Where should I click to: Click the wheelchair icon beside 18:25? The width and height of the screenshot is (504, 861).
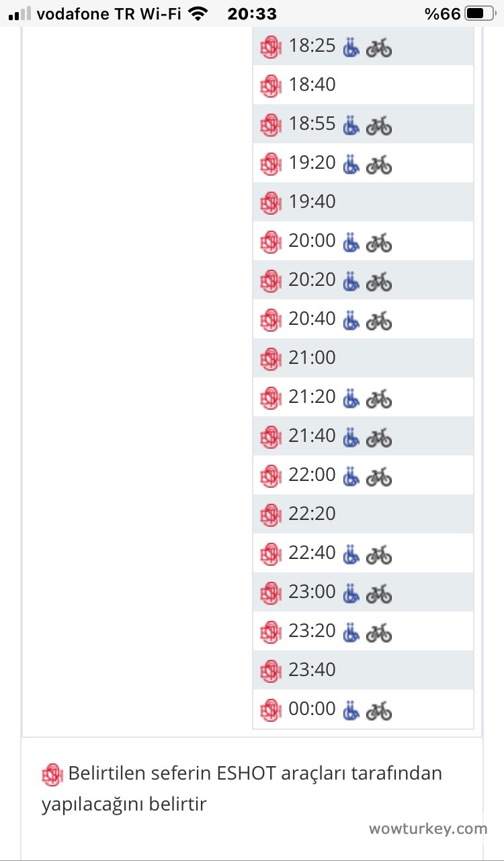351,47
